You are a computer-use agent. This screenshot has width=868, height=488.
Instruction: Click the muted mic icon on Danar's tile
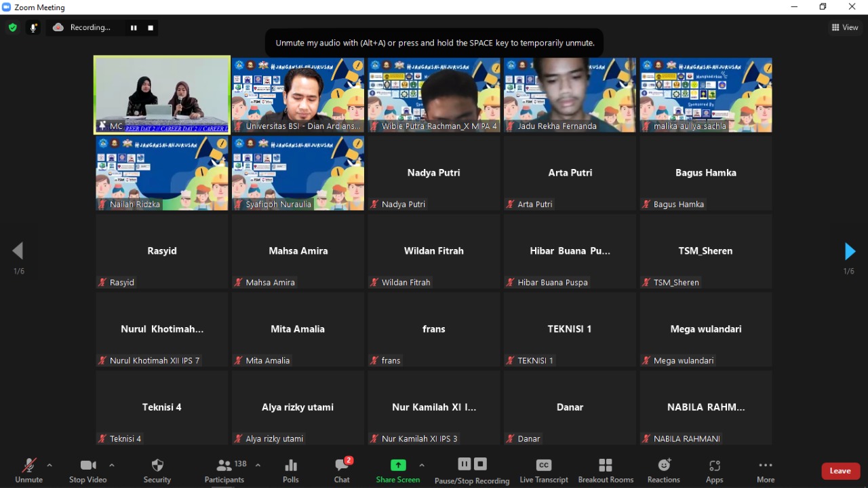511,438
